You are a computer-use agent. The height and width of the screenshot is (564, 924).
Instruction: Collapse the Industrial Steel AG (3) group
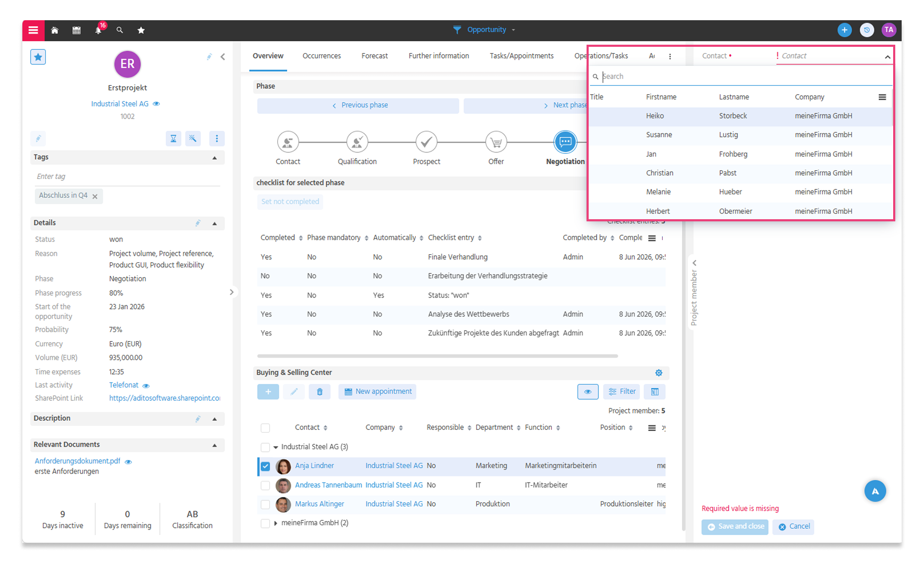[x=276, y=447]
